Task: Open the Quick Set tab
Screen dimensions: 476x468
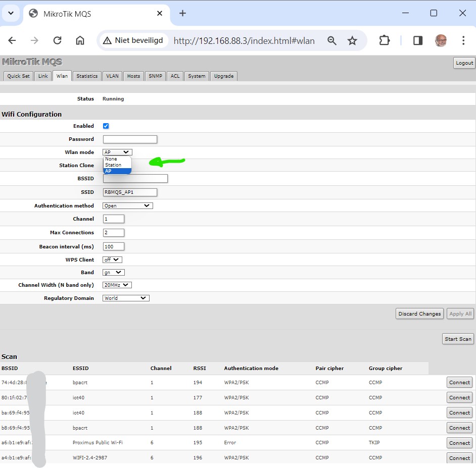Action: [x=18, y=76]
